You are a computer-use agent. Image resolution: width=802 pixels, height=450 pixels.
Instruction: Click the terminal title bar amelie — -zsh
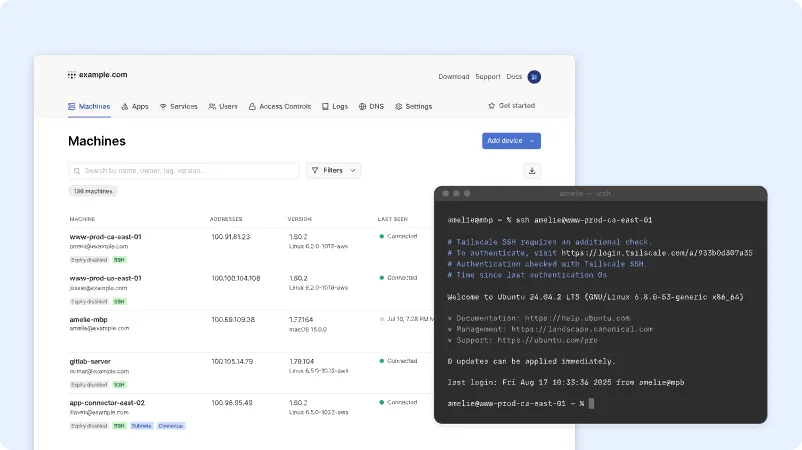point(600,194)
